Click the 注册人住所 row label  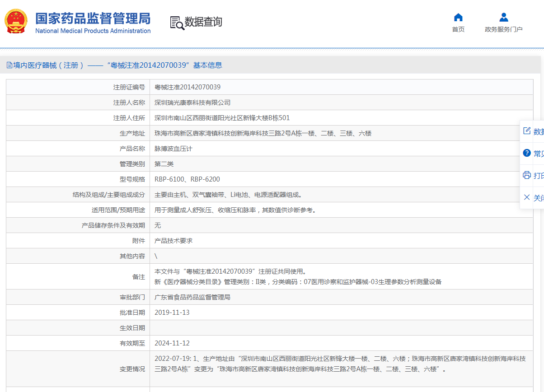pyautogui.click(x=129, y=118)
